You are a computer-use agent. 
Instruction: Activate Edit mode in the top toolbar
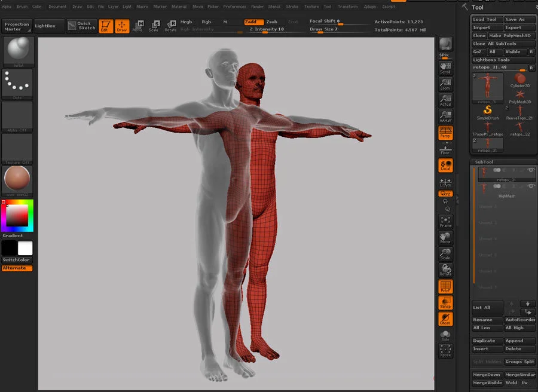pos(105,26)
